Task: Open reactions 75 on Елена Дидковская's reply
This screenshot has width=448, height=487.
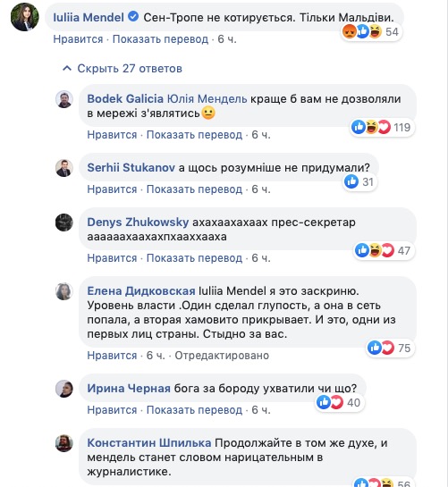Action: pyautogui.click(x=390, y=348)
